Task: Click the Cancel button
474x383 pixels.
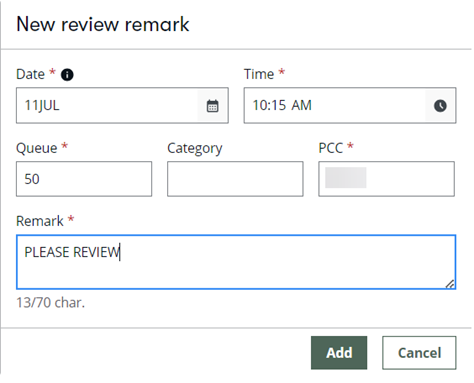Action: pos(419,353)
